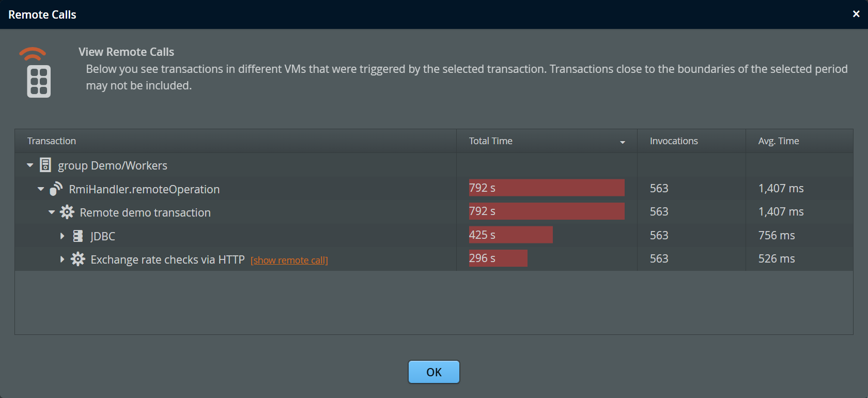Sort by the Invocations column header
Viewport: 868px width, 398px height.
pos(674,141)
